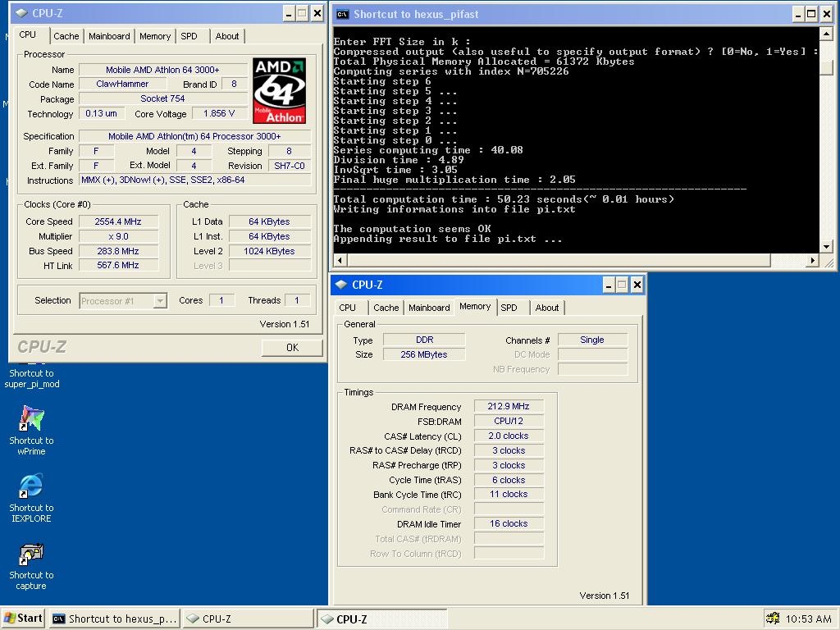This screenshot has height=630, width=840.
Task: Switch to About tab in upper CPU-Z
Action: (x=227, y=36)
